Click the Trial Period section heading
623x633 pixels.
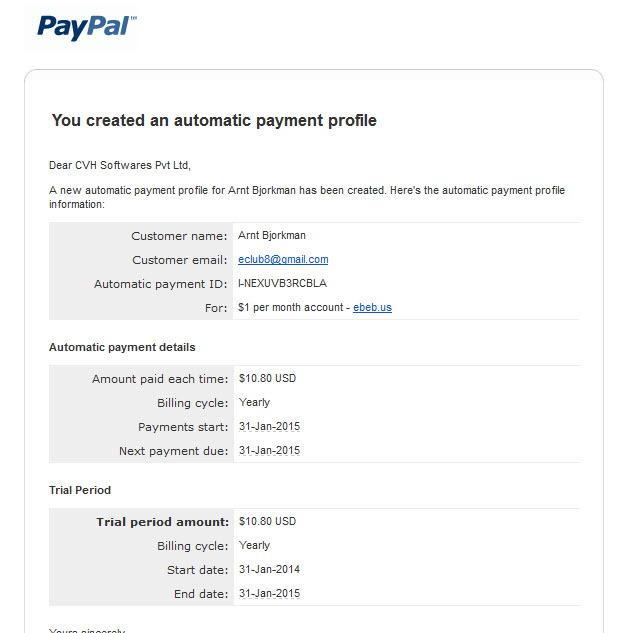point(80,490)
